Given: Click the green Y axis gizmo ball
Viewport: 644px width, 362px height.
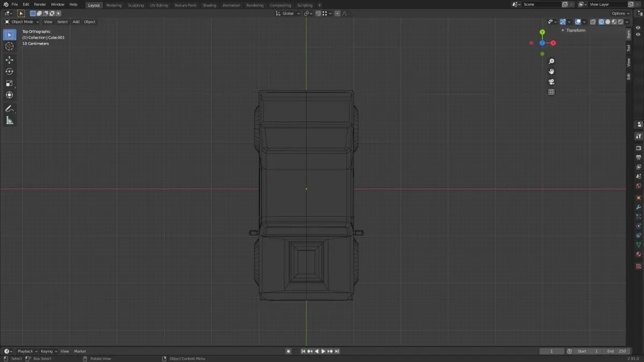Looking at the screenshot, I should click(542, 32).
